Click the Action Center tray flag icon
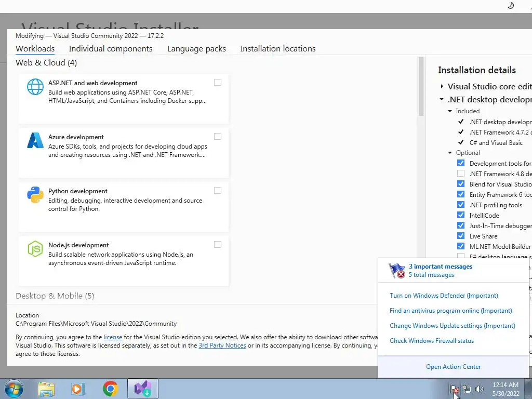532x399 pixels. click(x=455, y=389)
